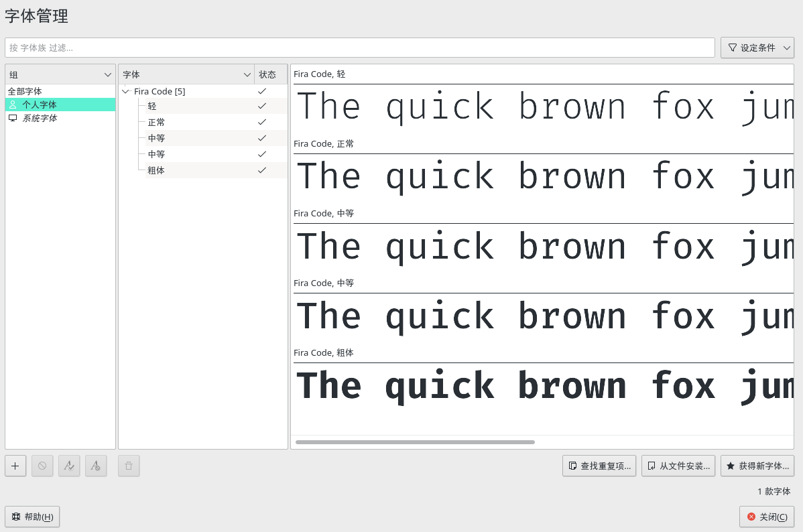
Task: Click the enable font icon with checkmark
Action: (69, 466)
